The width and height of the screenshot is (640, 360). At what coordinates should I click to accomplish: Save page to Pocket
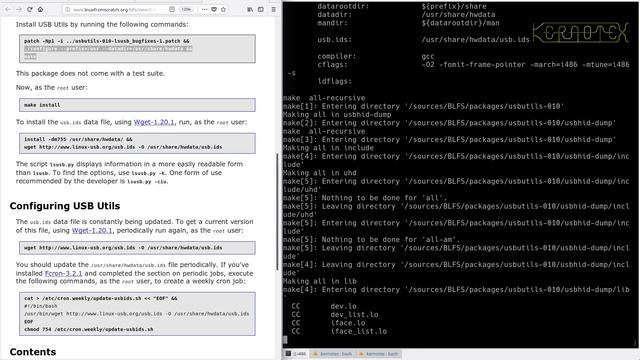click(213, 9)
